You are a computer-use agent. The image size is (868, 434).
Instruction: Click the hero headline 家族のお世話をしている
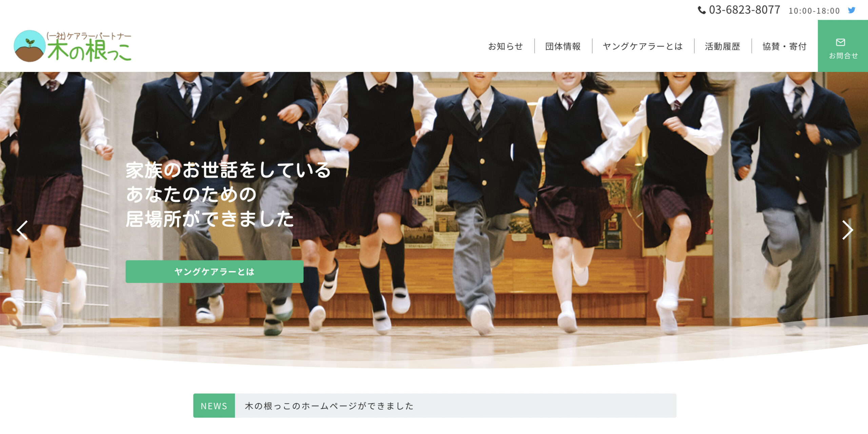click(x=228, y=170)
